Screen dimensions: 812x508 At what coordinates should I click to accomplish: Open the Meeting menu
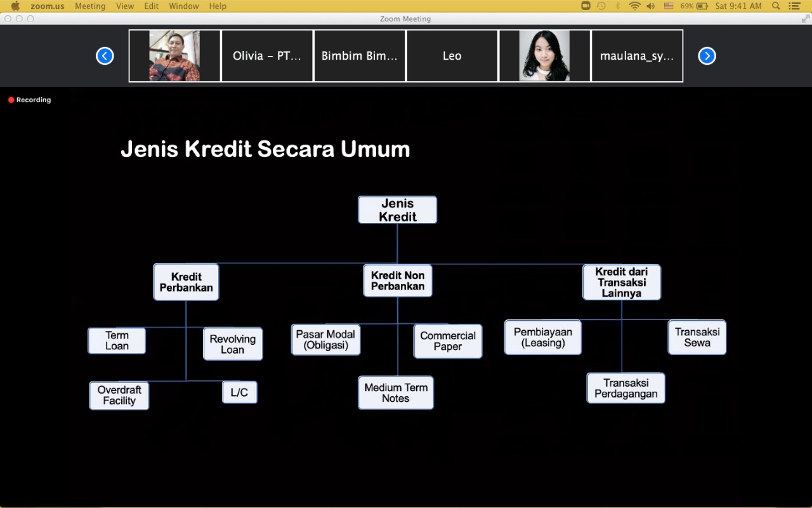(x=90, y=6)
